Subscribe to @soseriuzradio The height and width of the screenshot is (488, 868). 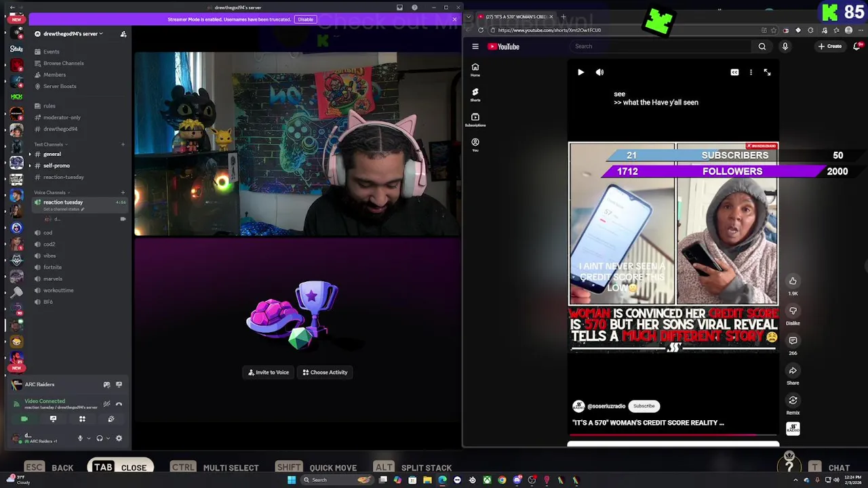point(644,406)
